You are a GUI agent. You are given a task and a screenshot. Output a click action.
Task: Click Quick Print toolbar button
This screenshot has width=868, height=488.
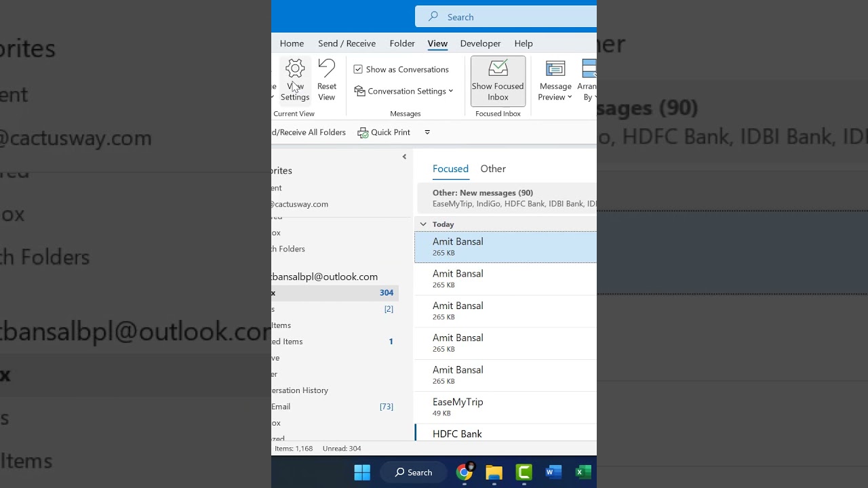coord(384,132)
